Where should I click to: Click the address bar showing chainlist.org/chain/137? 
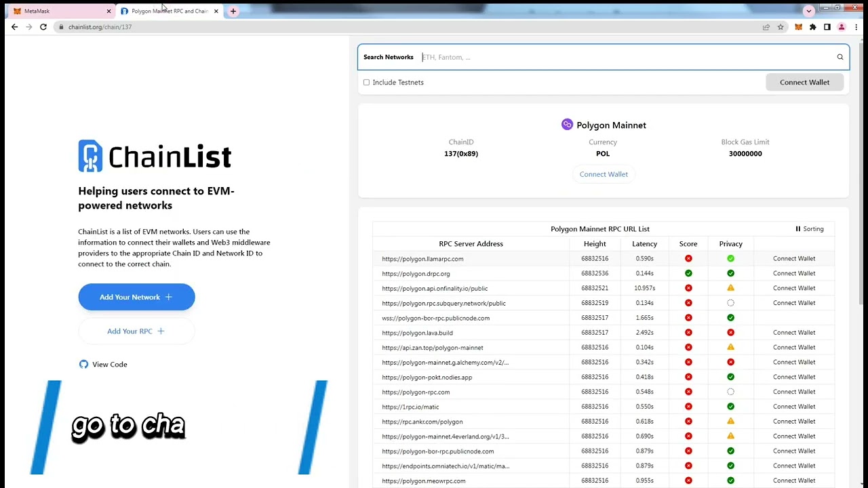[100, 27]
